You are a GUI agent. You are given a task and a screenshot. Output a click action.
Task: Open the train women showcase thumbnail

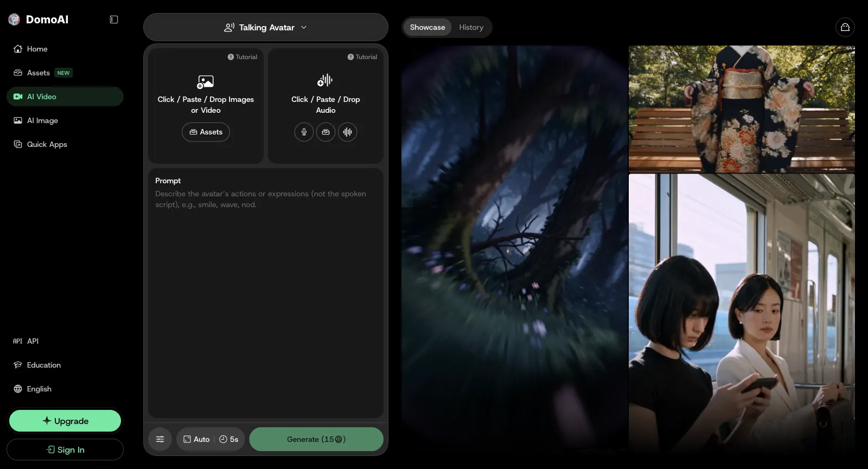point(742,313)
